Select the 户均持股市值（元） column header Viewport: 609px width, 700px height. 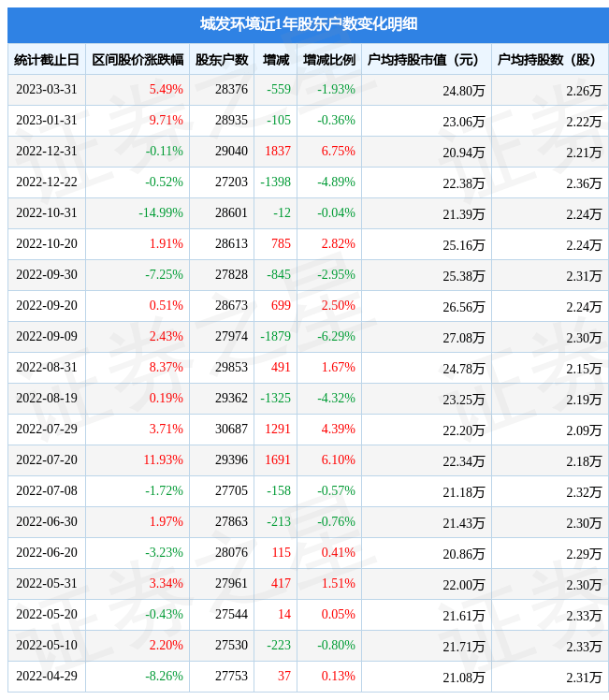(423, 60)
